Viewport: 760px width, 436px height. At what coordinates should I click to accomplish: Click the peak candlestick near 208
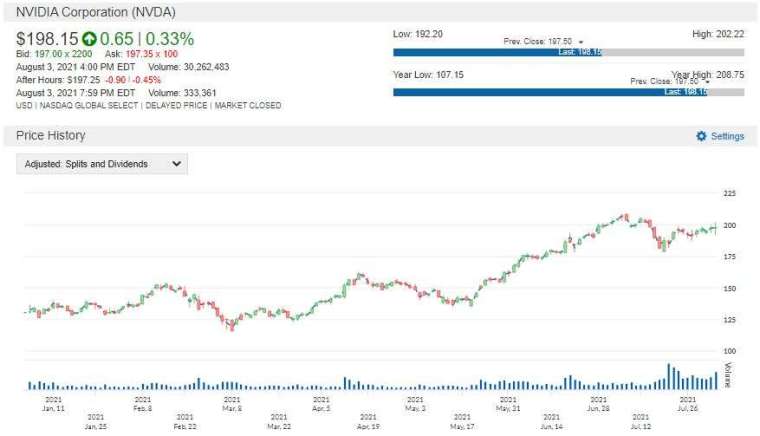coord(626,218)
